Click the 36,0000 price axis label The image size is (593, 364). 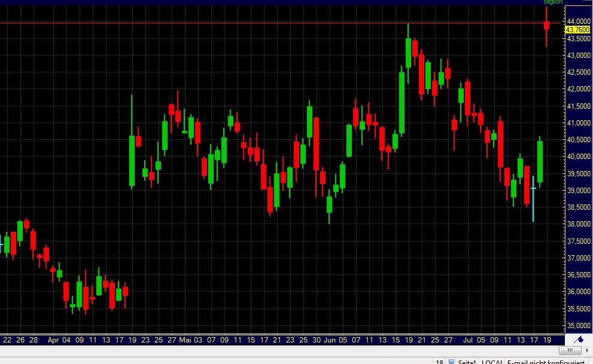[578, 292]
